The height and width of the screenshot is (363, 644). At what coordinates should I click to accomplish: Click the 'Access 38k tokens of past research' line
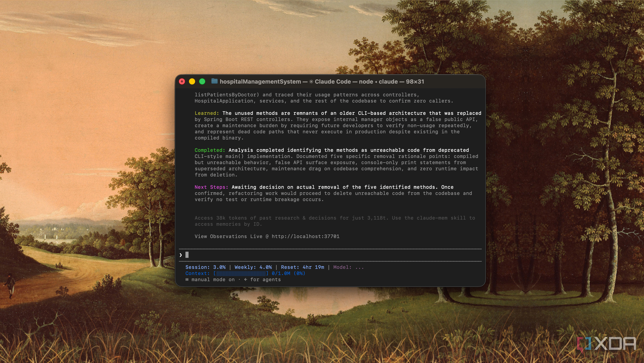coord(335,218)
